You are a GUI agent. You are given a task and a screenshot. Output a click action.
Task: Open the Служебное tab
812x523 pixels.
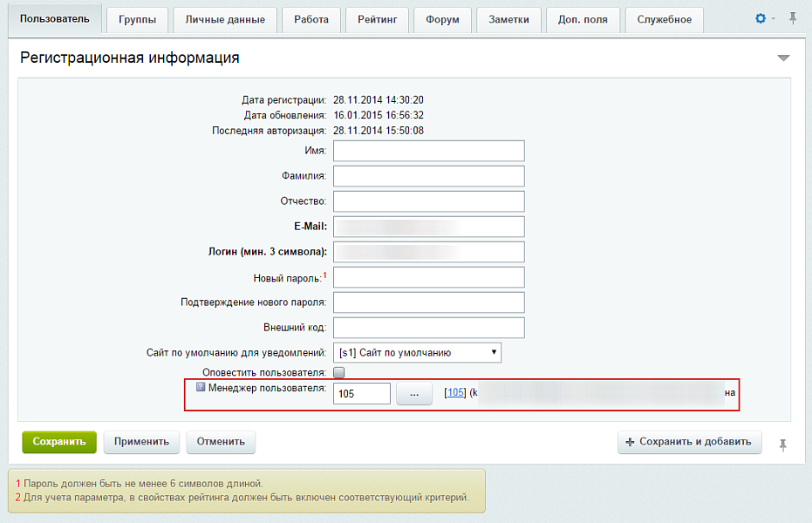pyautogui.click(x=664, y=20)
